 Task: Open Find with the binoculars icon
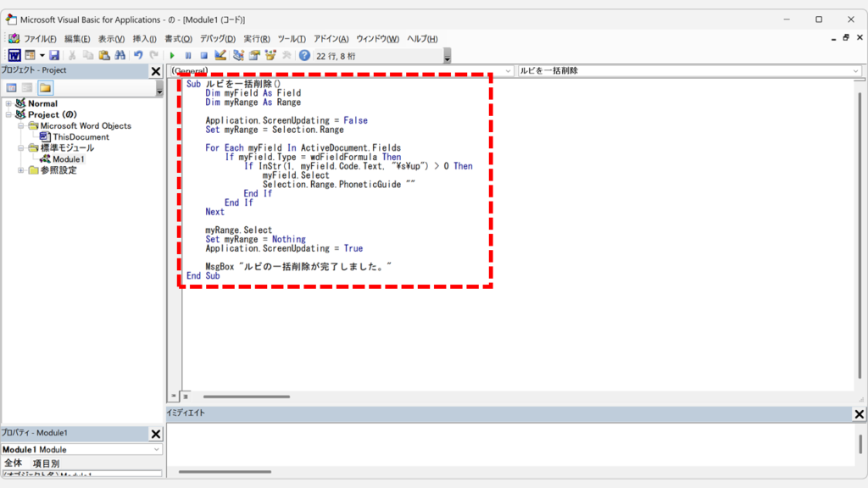point(120,55)
